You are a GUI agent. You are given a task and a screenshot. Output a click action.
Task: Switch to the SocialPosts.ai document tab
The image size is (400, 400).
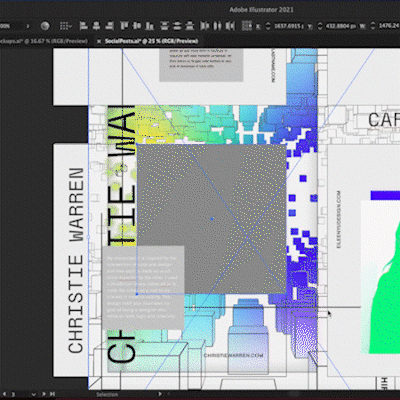pyautogui.click(x=151, y=41)
